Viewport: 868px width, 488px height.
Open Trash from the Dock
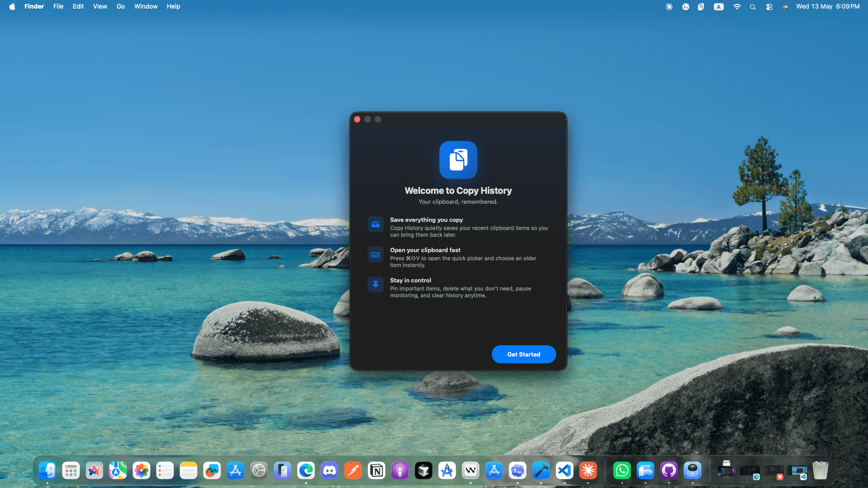(821, 471)
